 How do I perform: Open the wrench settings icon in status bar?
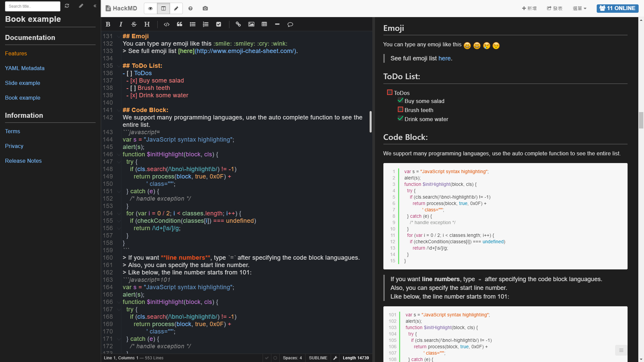[335, 358]
